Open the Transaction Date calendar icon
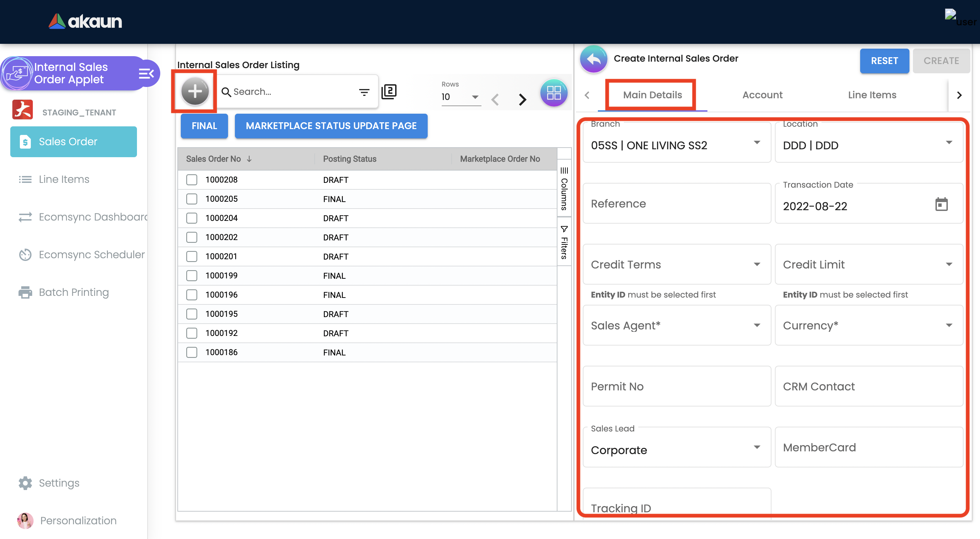The image size is (980, 539). [941, 204]
